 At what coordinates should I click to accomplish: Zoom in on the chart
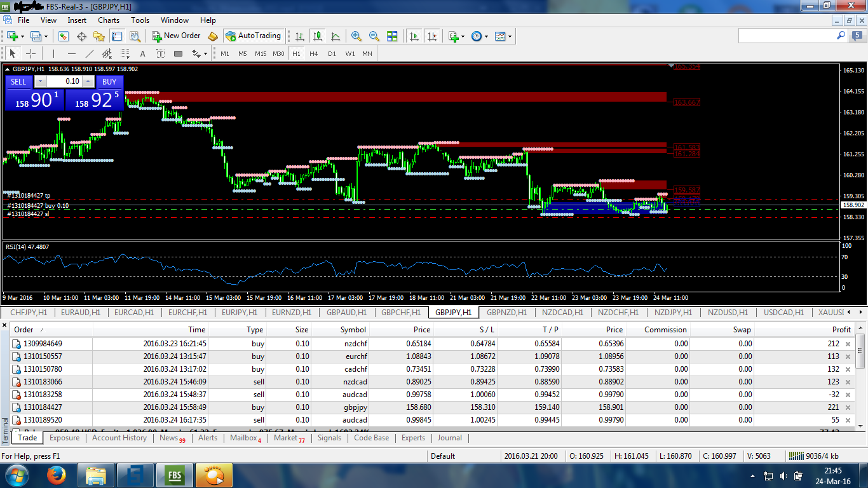(356, 36)
